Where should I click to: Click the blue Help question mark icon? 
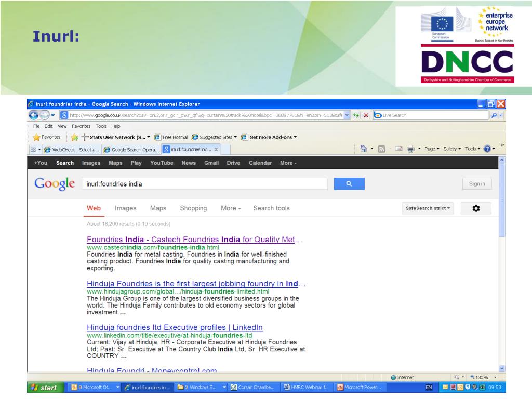pos(487,149)
